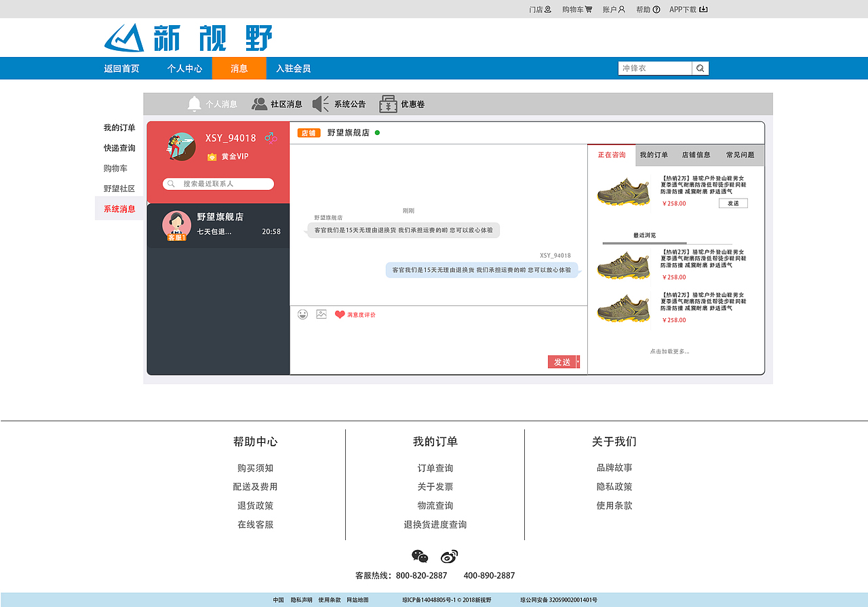Open the emoji picker in chat

302,314
